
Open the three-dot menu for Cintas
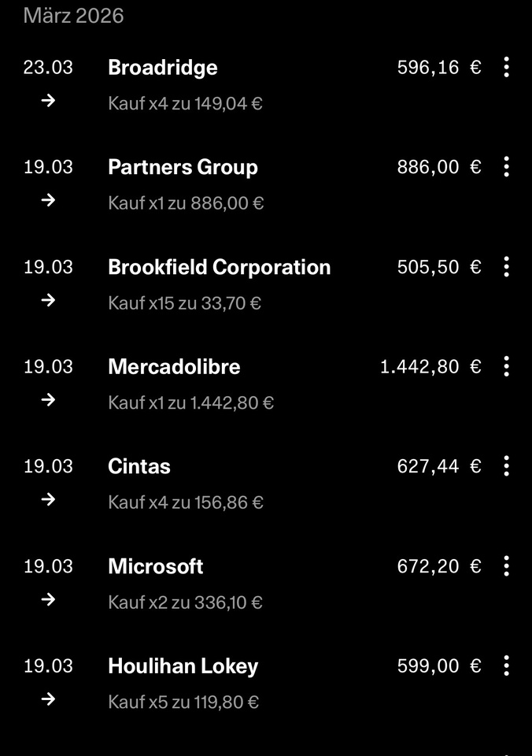[506, 466]
